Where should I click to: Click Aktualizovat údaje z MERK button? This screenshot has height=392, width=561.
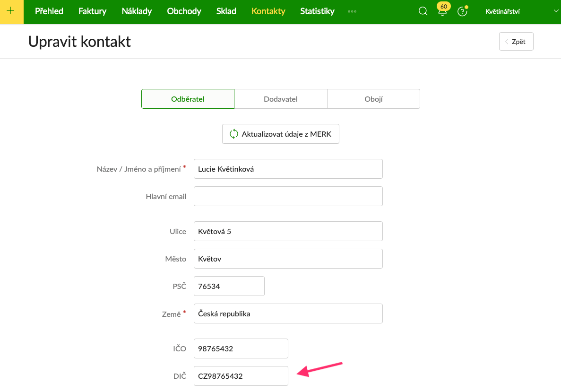(281, 134)
